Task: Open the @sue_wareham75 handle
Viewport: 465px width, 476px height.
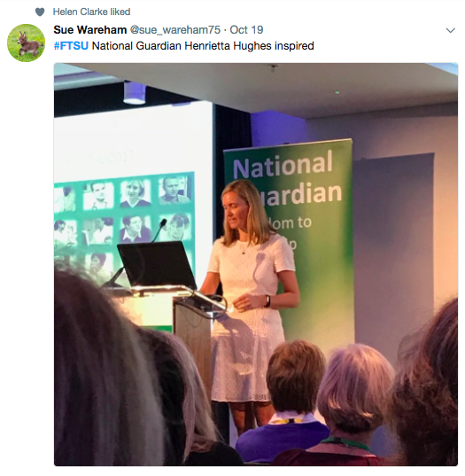Action: pos(175,30)
